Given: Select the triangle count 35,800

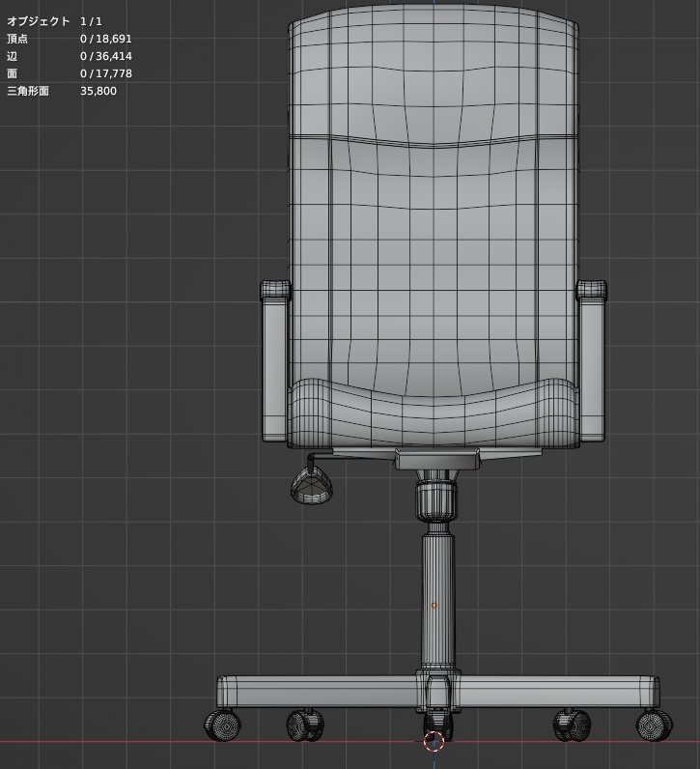Looking at the screenshot, I should [x=98, y=91].
